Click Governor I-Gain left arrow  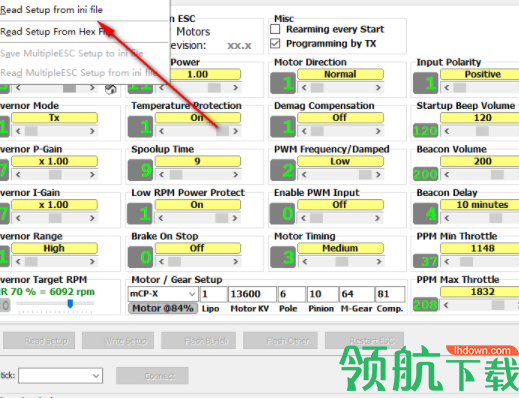click(18, 218)
